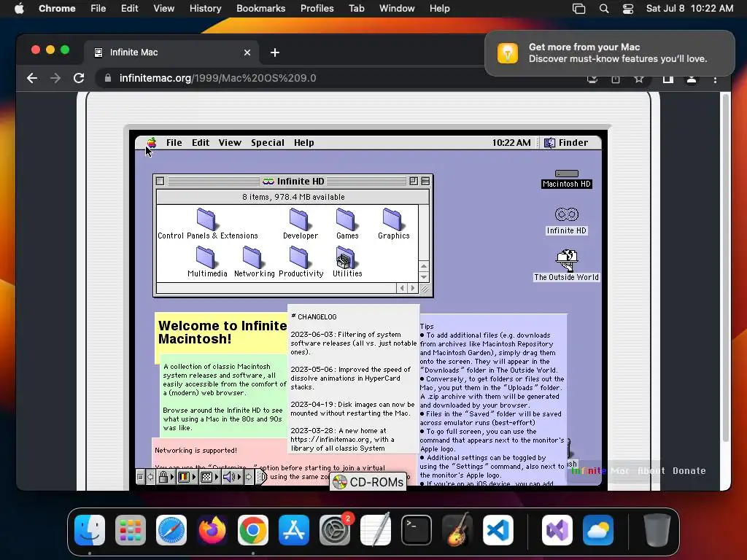Open the Games folder
Viewport: 747px width, 560px height.
click(347, 224)
